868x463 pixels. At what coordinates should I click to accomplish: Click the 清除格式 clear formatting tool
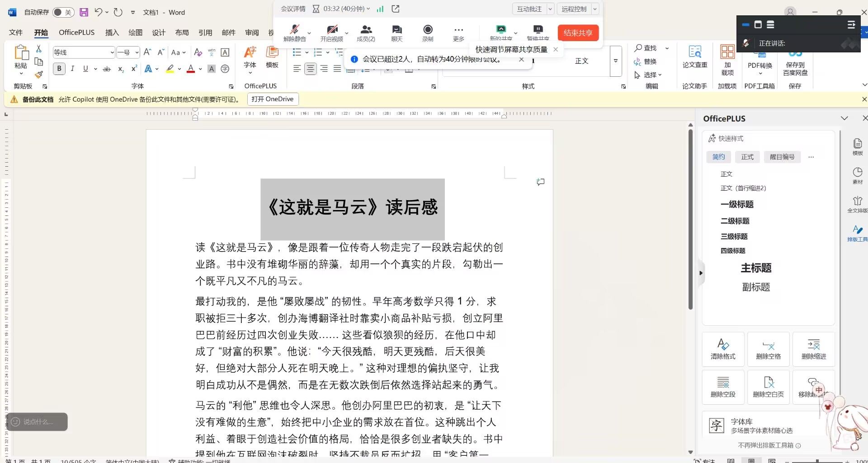(x=723, y=349)
